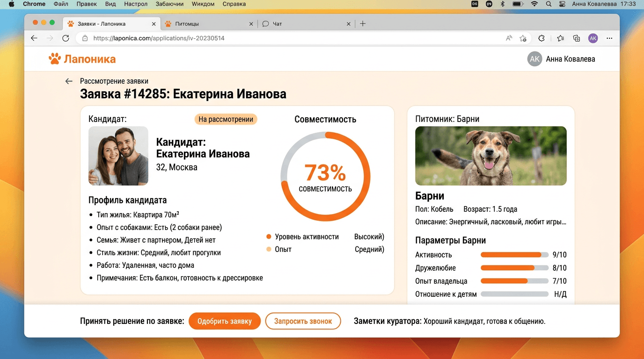644x359 pixels.
Task: Open the collections icon in toolbar
Action: pos(577,38)
